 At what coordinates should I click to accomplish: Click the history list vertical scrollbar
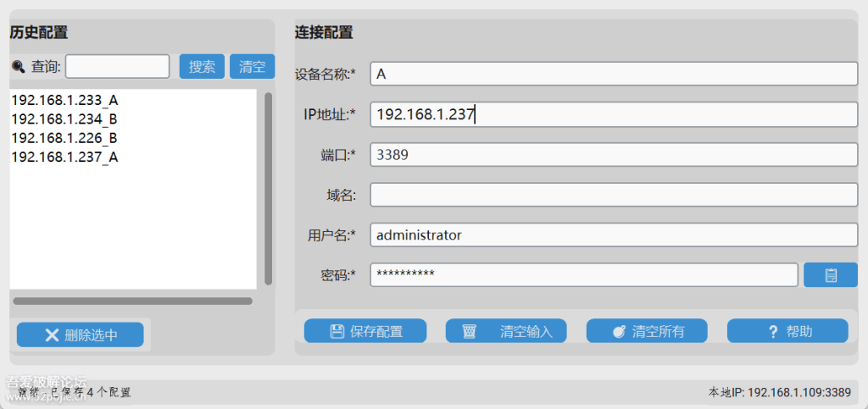point(269,189)
